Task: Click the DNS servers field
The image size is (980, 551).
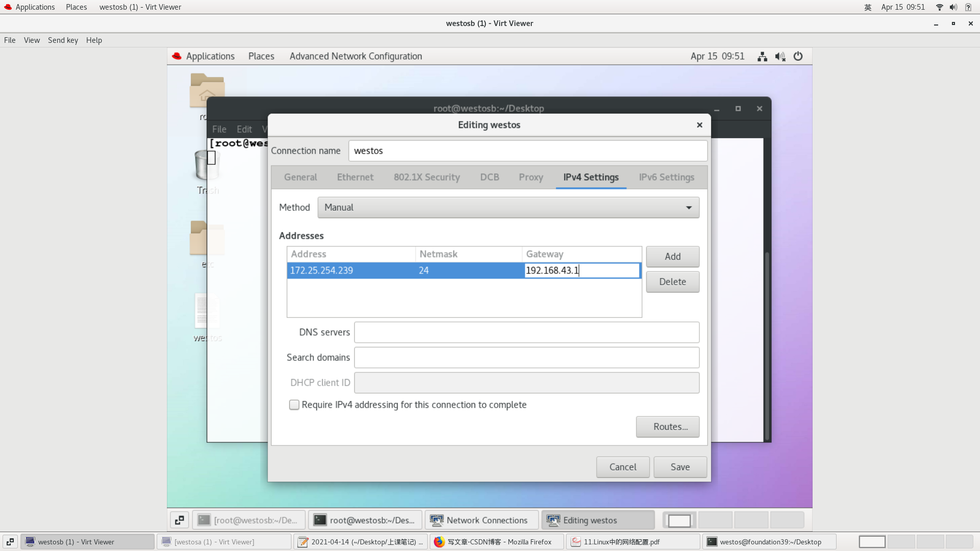Action: tap(527, 332)
